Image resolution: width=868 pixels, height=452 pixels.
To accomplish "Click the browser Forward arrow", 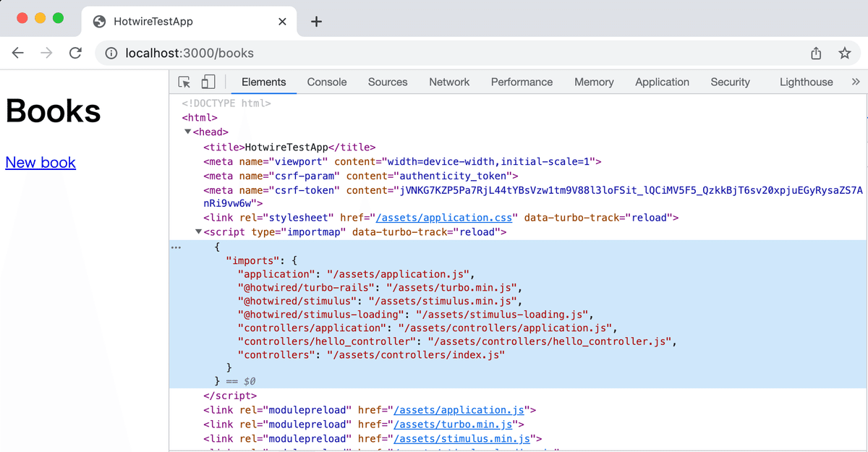I will coord(46,53).
